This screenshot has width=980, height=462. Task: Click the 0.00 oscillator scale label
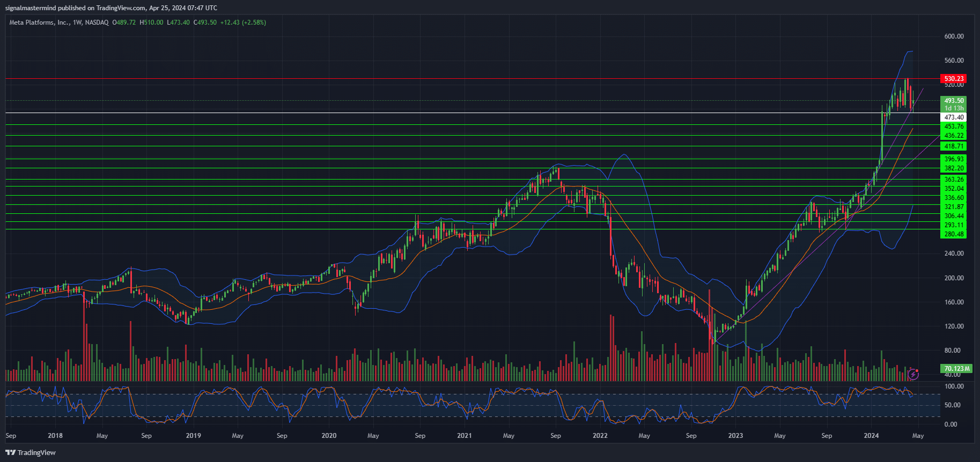click(950, 424)
